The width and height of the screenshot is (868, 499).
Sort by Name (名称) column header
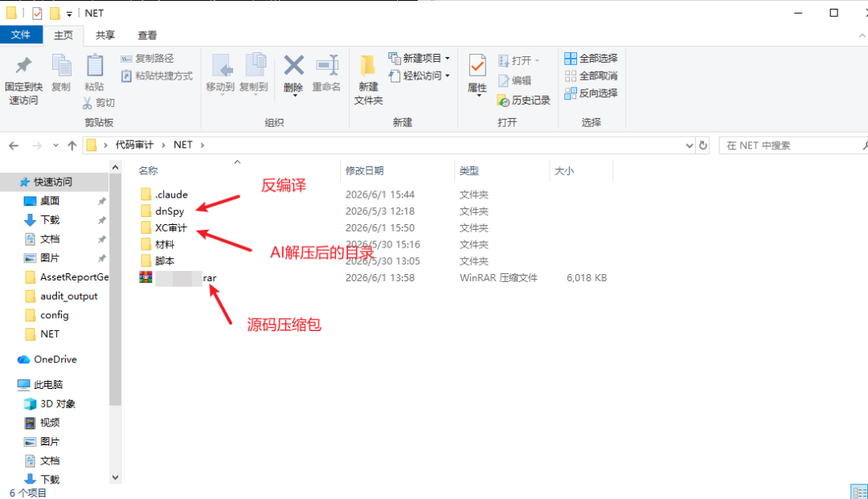click(x=148, y=171)
